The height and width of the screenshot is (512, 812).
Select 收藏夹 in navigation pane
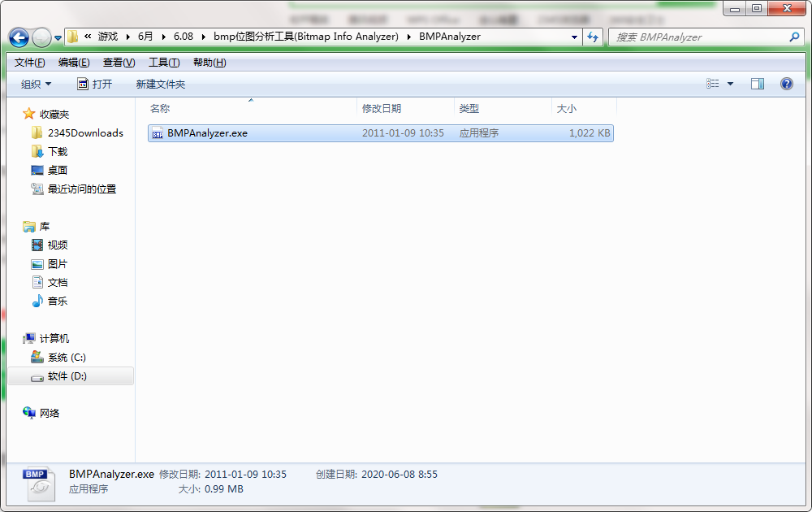pyautogui.click(x=54, y=114)
